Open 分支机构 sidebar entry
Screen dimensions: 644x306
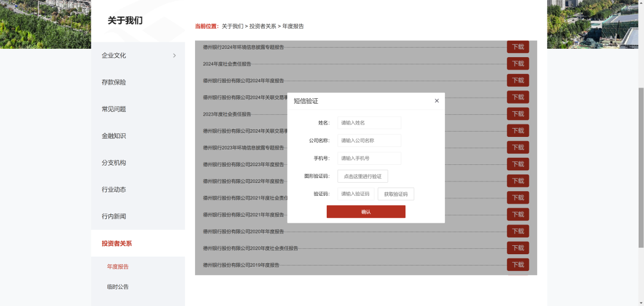pyautogui.click(x=114, y=163)
